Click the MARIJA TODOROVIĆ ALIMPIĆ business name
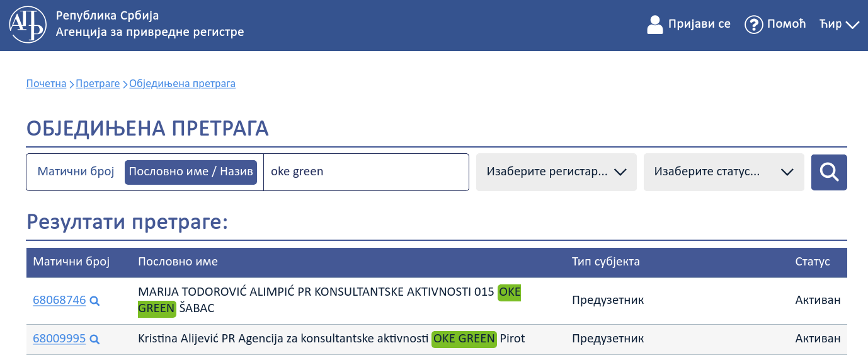The width and height of the screenshot is (868, 355). (329, 300)
